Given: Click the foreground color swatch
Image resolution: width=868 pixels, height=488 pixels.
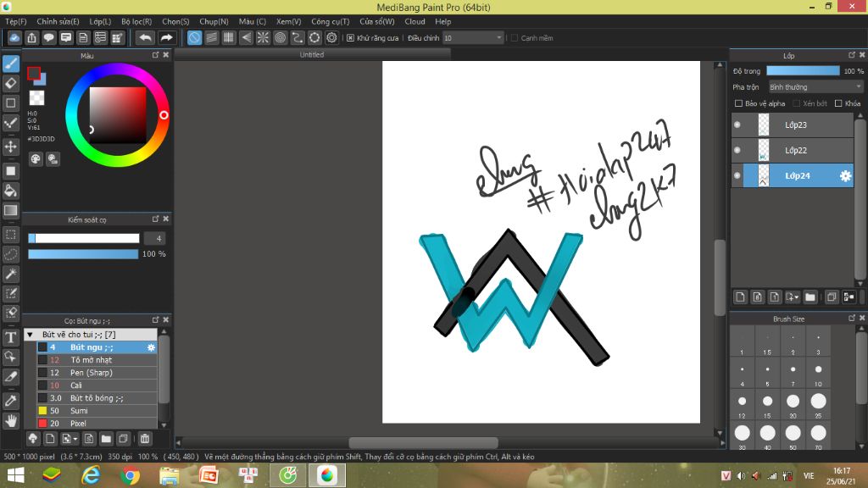Looking at the screenshot, I should (x=34, y=73).
